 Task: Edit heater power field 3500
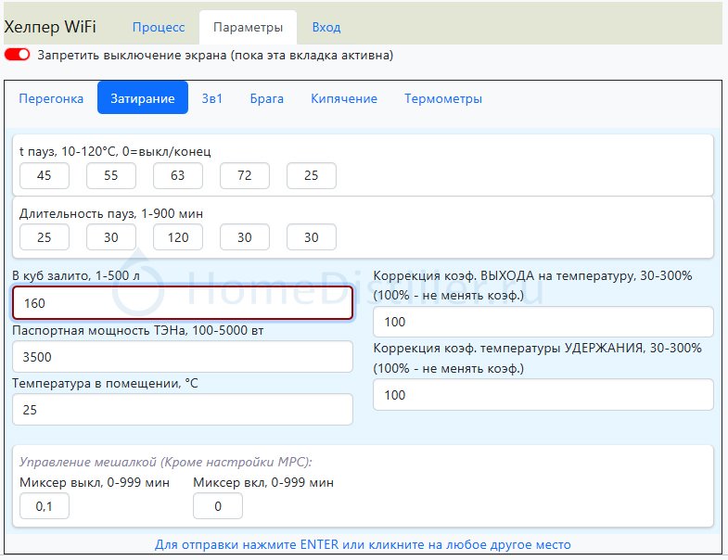pyautogui.click(x=183, y=357)
